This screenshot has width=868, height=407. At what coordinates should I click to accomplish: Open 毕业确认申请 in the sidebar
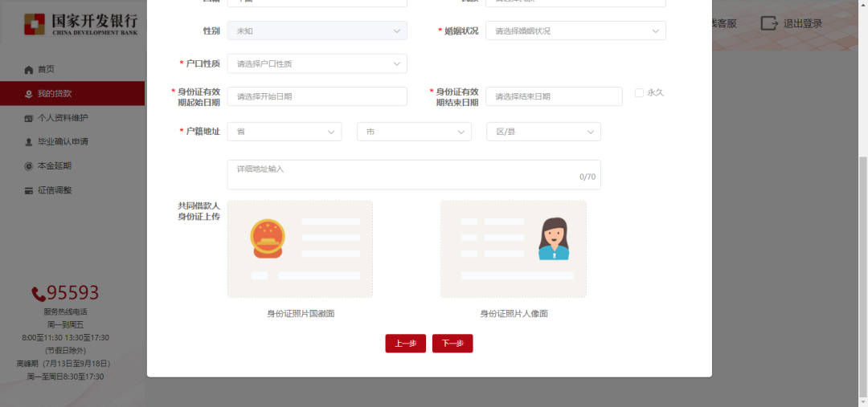(x=63, y=142)
